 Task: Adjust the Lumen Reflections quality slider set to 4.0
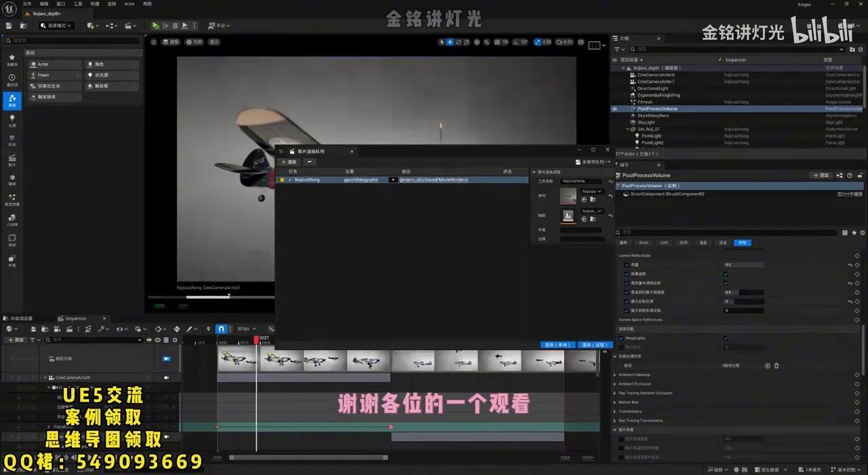coord(744,265)
